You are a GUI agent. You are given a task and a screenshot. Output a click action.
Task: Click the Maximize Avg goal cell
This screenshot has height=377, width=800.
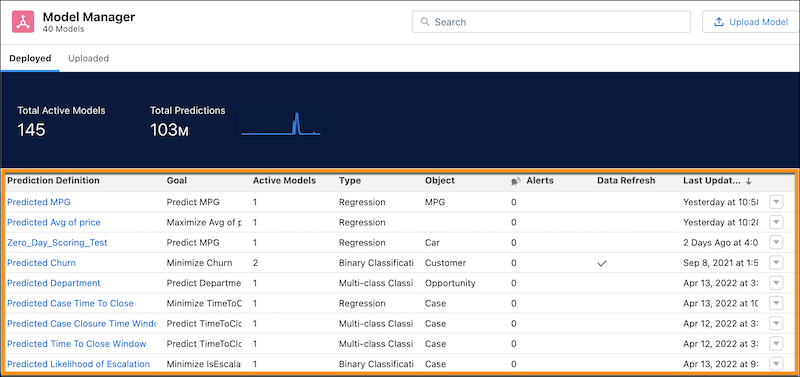pos(204,222)
